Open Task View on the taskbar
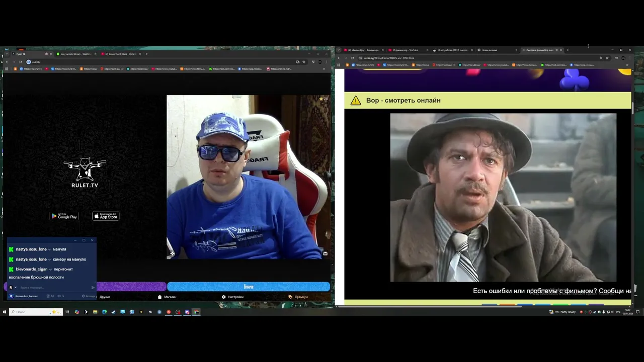Image resolution: width=644 pixels, height=362 pixels. [x=67, y=312]
